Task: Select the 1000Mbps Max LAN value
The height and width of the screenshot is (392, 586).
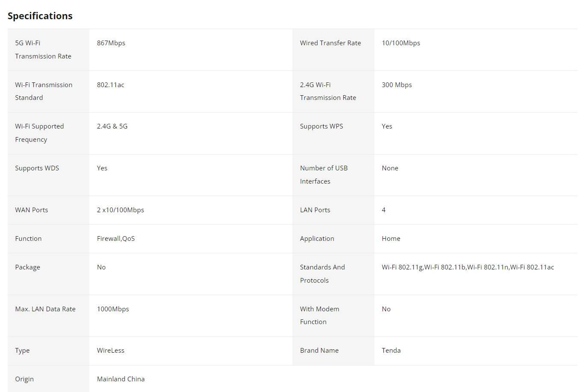Action: 113,309
